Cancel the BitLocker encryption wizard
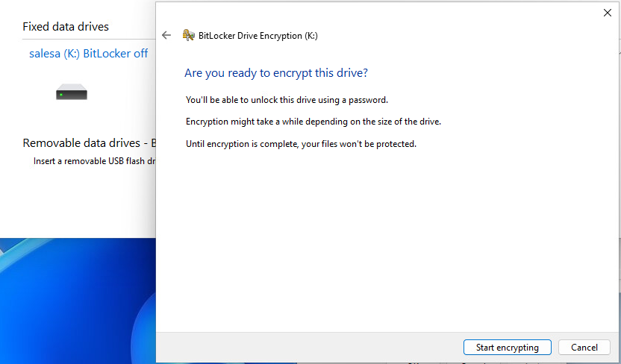The height and width of the screenshot is (364, 621). point(584,348)
